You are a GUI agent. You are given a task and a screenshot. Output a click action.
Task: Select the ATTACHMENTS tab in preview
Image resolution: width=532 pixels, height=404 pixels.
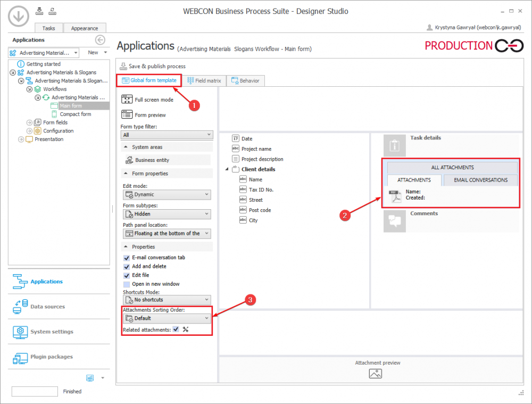point(414,180)
